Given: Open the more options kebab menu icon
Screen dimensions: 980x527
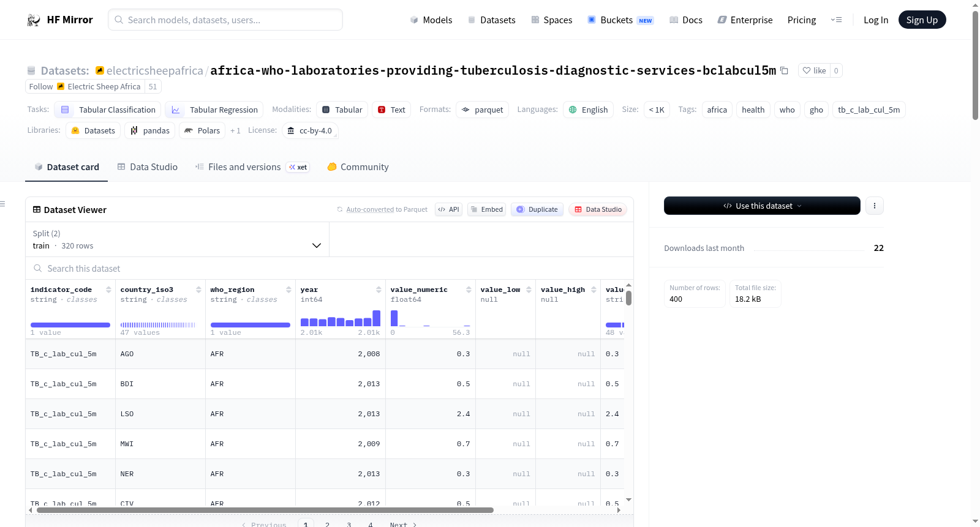Looking at the screenshot, I should pos(875,206).
